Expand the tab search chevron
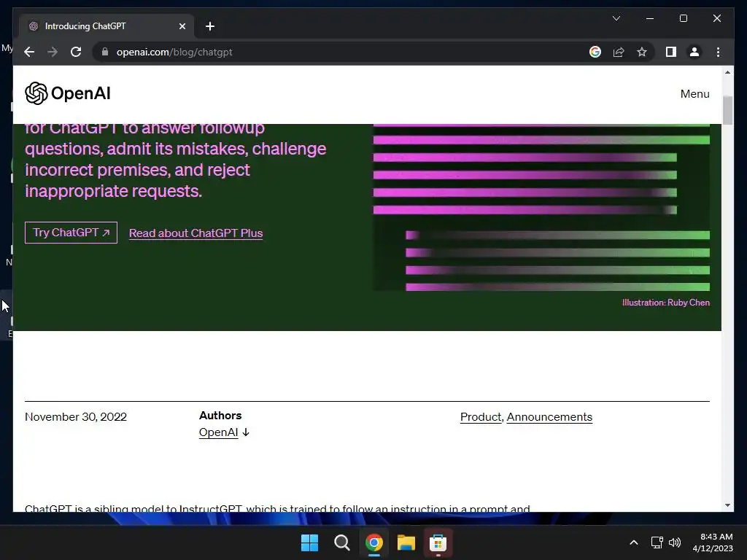Image resolution: width=747 pixels, height=560 pixels. [x=616, y=18]
